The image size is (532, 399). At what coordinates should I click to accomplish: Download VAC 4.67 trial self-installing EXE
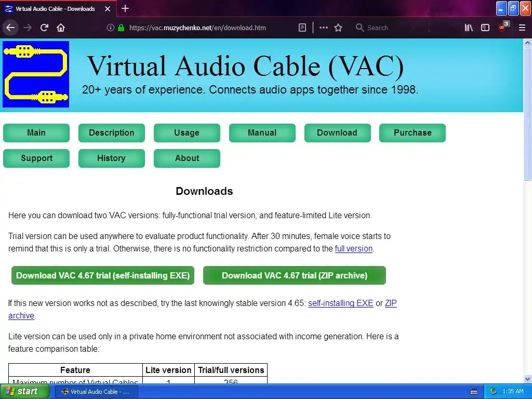tap(103, 275)
